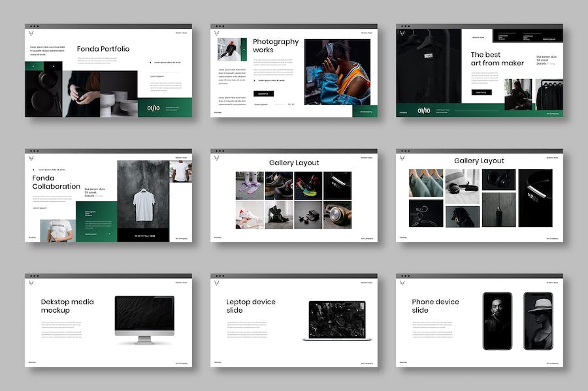Click the man with headphones photo
588x391 pixels.
(337, 71)
